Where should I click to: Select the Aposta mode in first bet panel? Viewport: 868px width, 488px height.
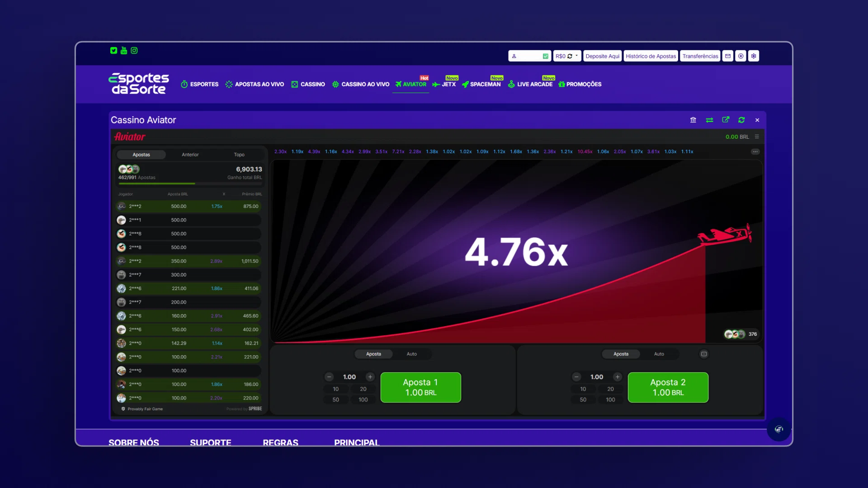click(x=373, y=354)
